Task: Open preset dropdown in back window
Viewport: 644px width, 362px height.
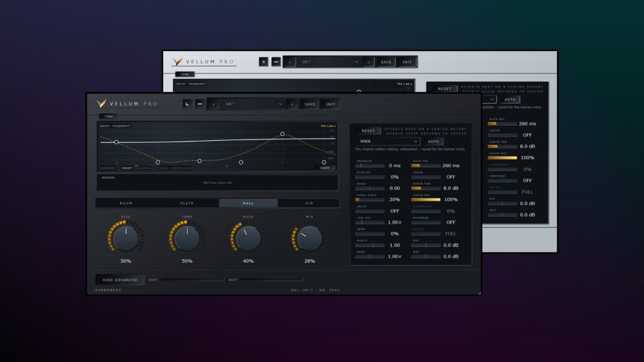Action: click(x=330, y=62)
